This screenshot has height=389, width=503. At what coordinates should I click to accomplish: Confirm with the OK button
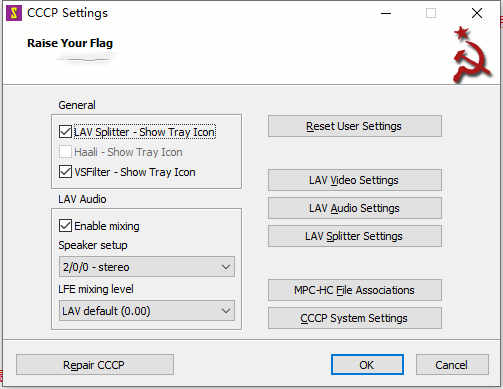pos(367,365)
